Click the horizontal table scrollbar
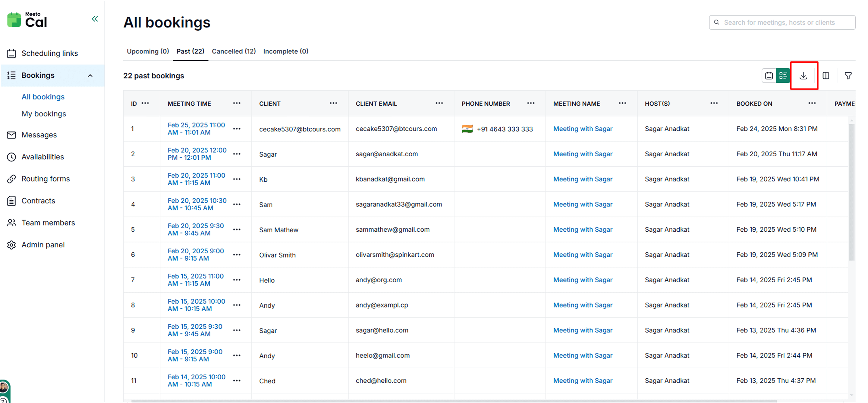Viewport: 868px width, 403px height. [x=454, y=401]
